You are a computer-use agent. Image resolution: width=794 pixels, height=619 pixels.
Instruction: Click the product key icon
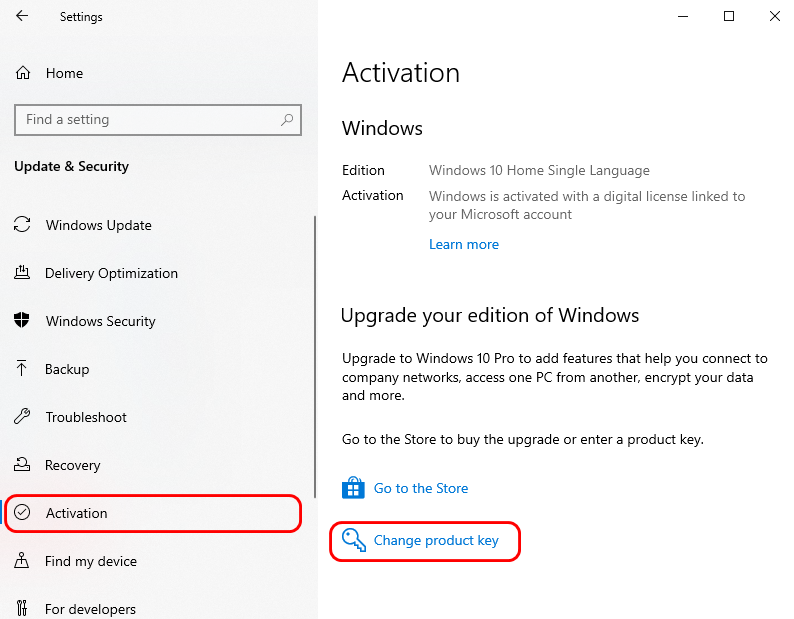click(353, 540)
